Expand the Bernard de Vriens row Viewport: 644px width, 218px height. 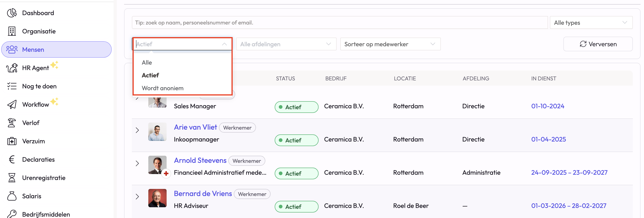pyautogui.click(x=137, y=196)
